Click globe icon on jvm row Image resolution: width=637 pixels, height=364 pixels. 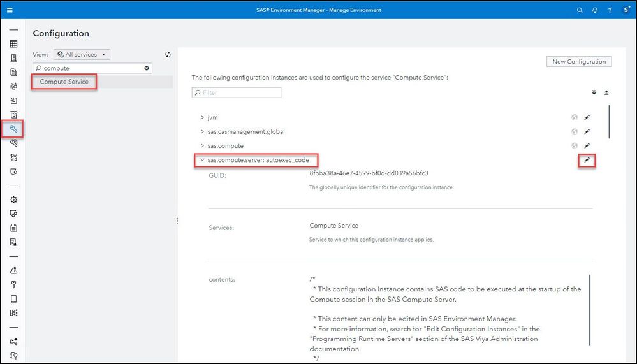(x=574, y=117)
